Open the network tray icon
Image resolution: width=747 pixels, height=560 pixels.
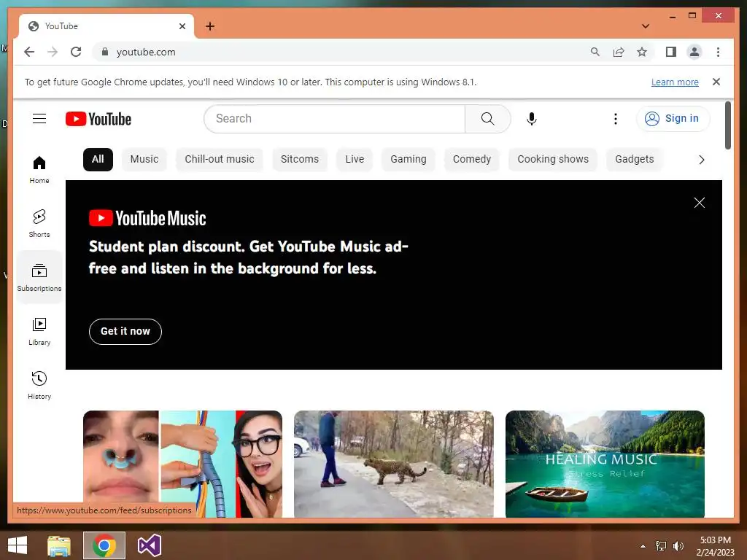point(661,546)
